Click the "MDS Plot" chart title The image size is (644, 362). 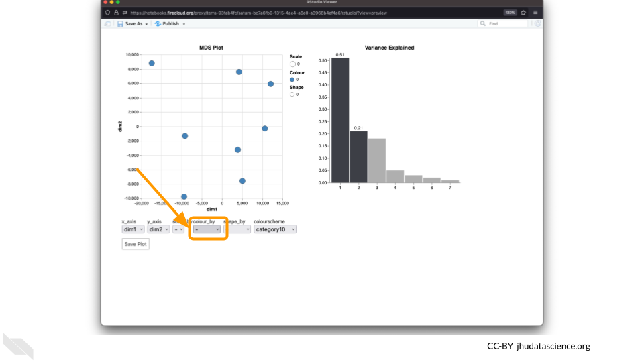tap(211, 48)
